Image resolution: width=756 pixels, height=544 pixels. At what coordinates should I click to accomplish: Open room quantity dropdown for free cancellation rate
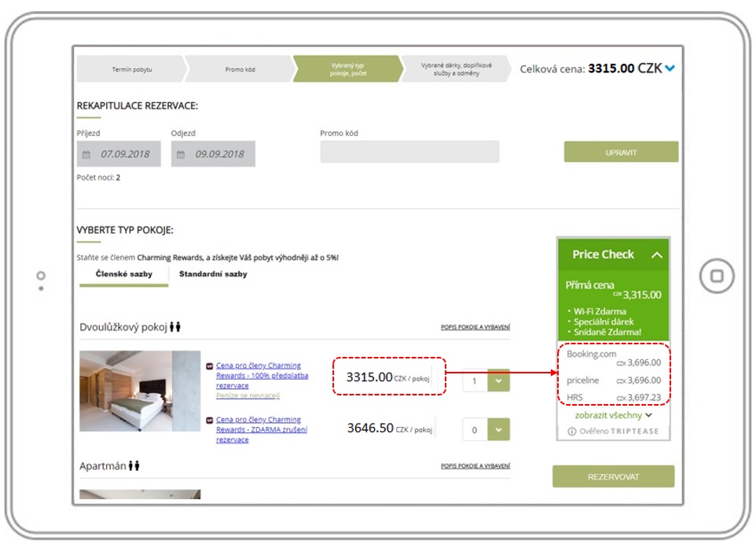(x=498, y=430)
